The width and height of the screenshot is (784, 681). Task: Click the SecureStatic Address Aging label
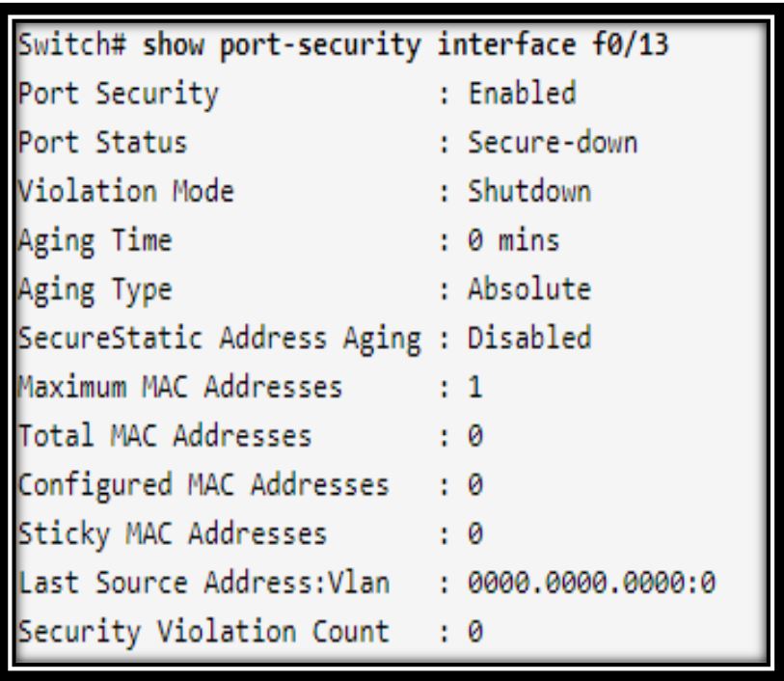(x=220, y=340)
